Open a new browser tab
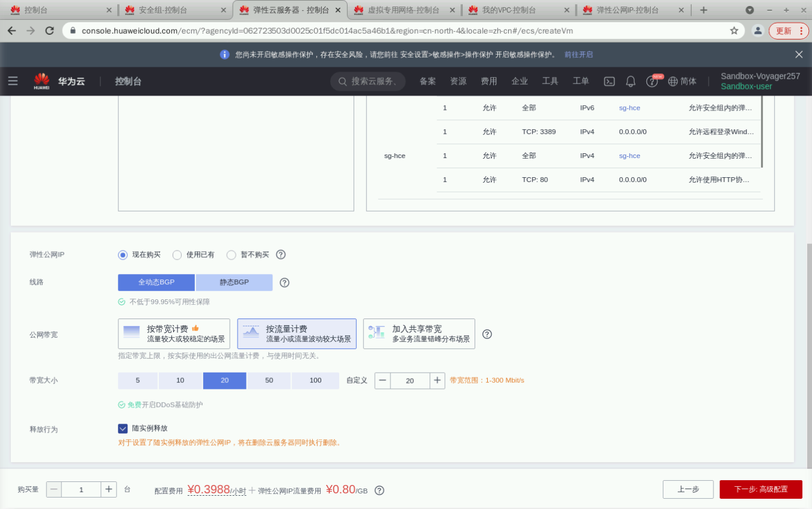812x509 pixels. (x=704, y=10)
